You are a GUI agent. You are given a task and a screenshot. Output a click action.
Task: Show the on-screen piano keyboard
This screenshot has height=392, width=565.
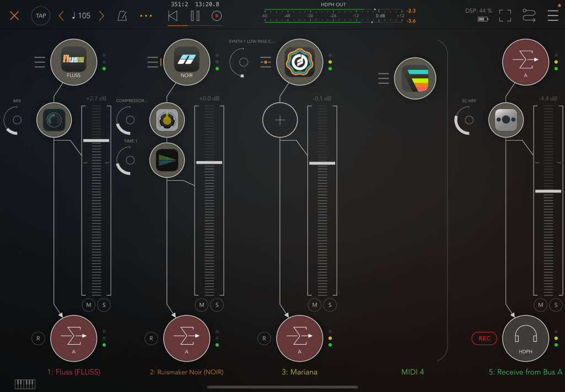(25, 384)
